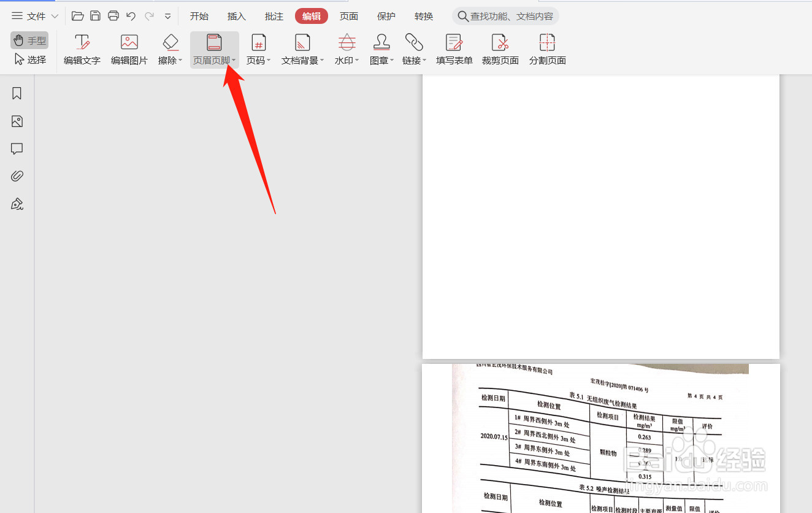812x513 pixels.
Task: Click the scanned table page
Action: point(601,438)
